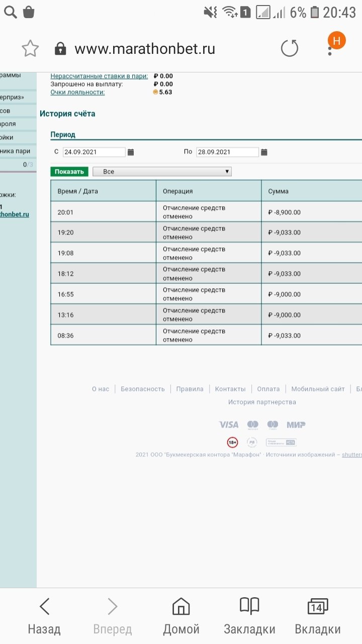The width and height of the screenshot is (362, 644).
Task: Reload the page with refresh icon
Action: (x=289, y=49)
